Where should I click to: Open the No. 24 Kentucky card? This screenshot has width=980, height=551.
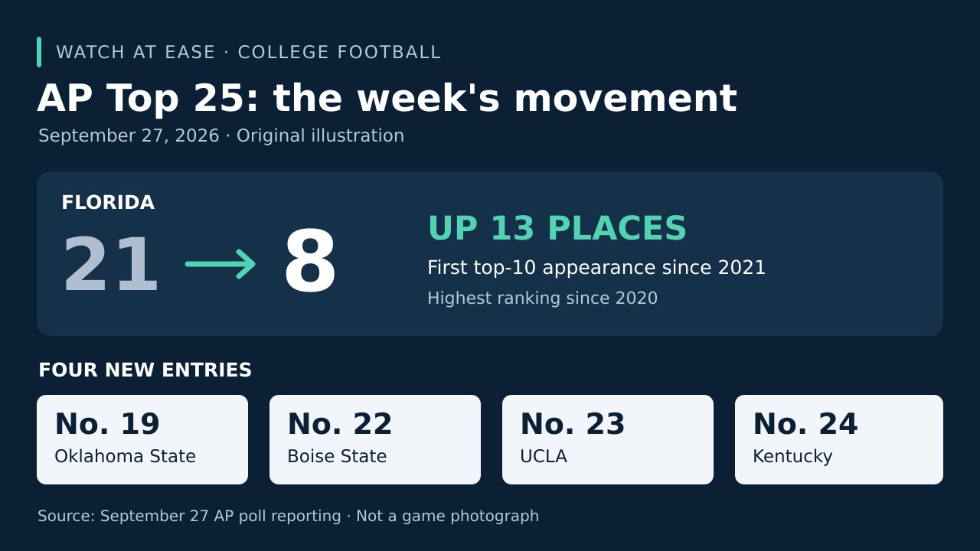839,439
